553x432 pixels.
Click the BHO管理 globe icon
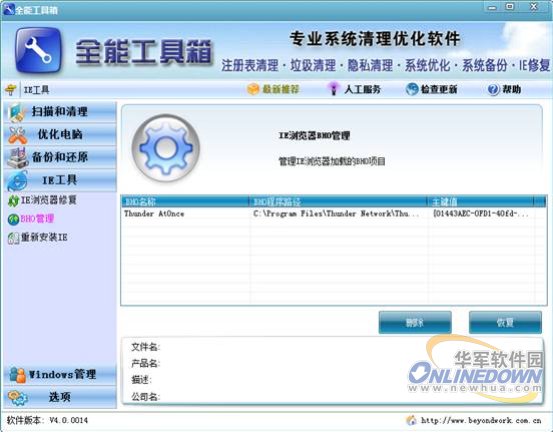[x=13, y=220]
